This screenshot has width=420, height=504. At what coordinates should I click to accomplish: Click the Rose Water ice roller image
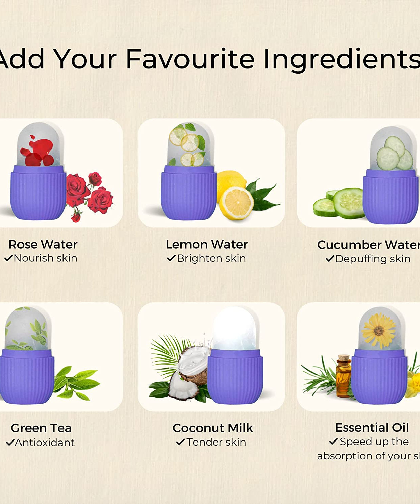[x=61, y=173]
